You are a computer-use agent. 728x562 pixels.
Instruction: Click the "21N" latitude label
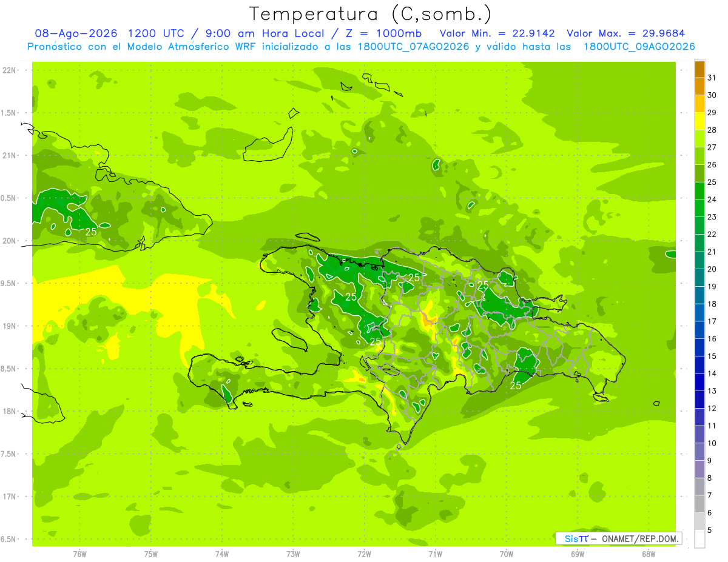point(9,155)
